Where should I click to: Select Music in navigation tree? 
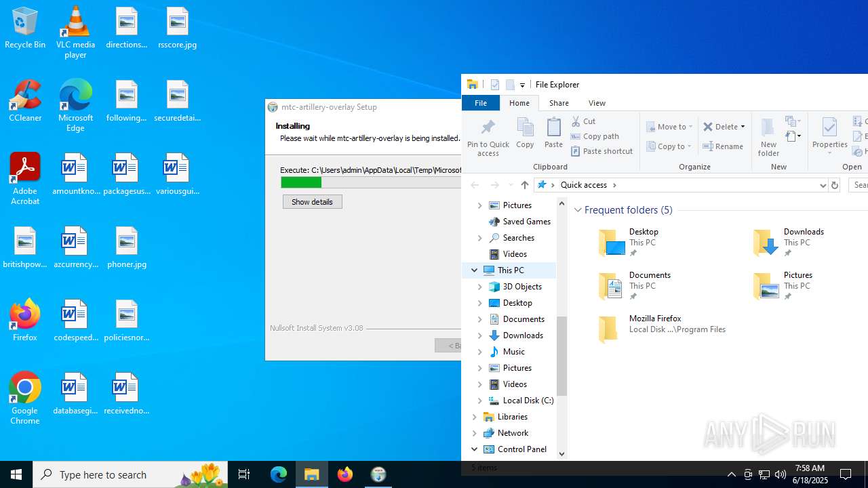click(x=507, y=352)
